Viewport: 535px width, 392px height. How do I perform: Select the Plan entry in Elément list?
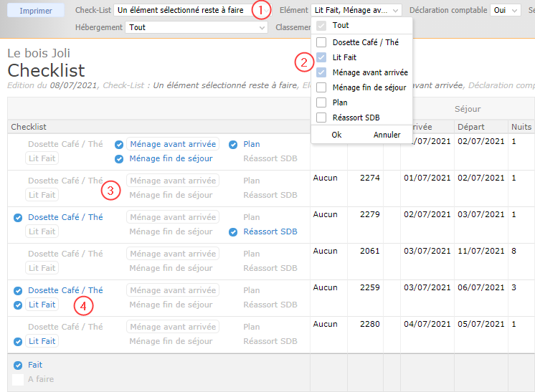point(321,102)
